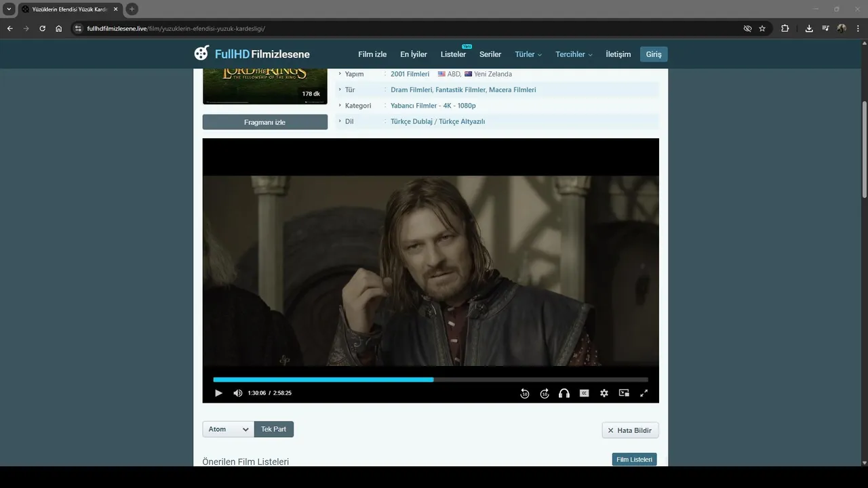Choose the Tek Part button

[274, 429]
